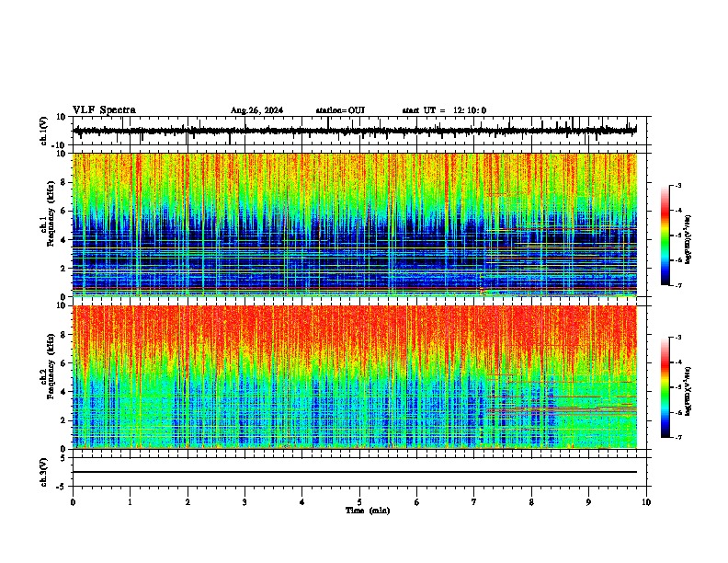
Task: Click the "station=OUJ" label
Action: tap(340, 110)
